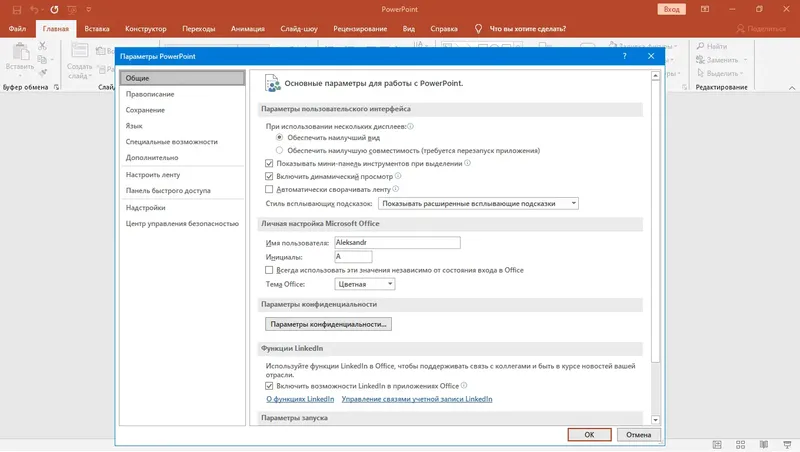Viewport: 800px width, 452px height.
Task: Open the ScreenTip style (Стиль всплывающих подсказок) dropdown
Action: (478, 204)
